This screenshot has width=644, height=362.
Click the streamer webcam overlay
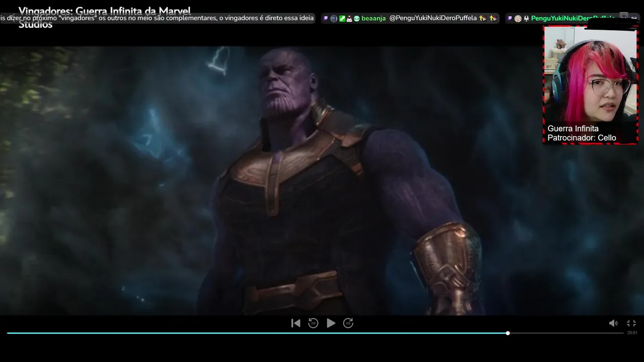click(x=590, y=84)
